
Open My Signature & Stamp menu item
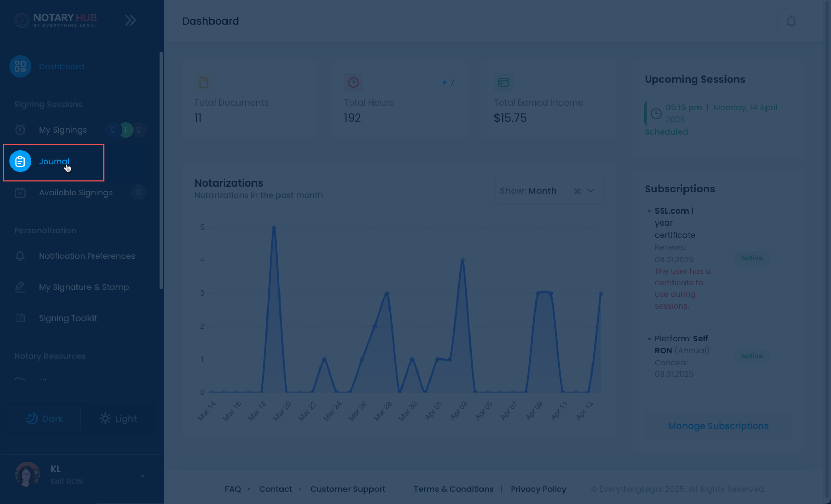tap(84, 287)
